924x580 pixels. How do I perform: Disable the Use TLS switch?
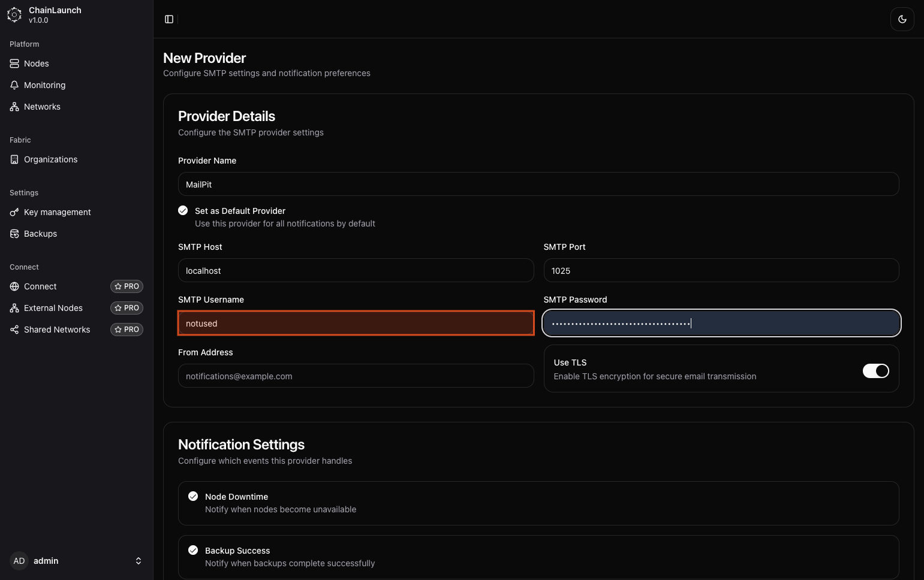[875, 371]
